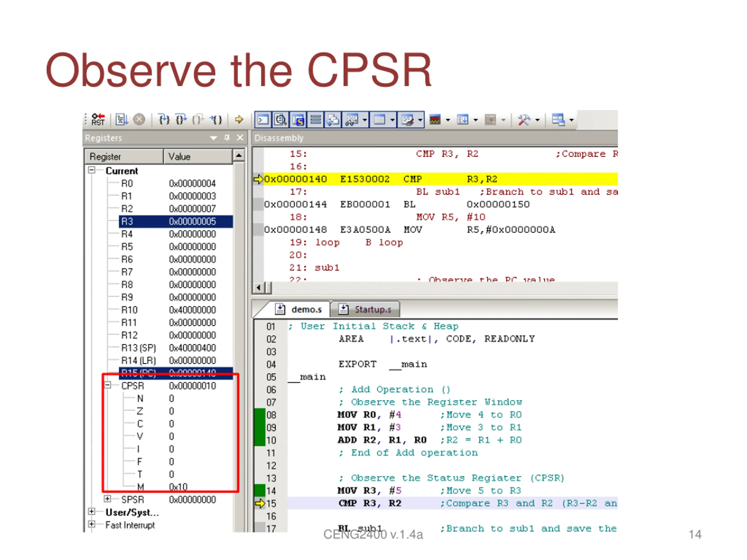Toggle the Serial Windows icon
Viewport: 747px width, 560px height.
click(x=407, y=120)
